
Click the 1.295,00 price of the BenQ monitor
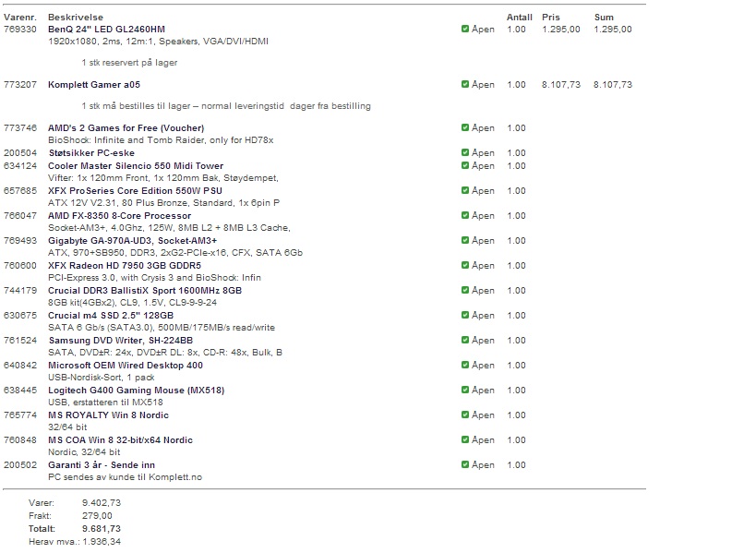coord(560,29)
